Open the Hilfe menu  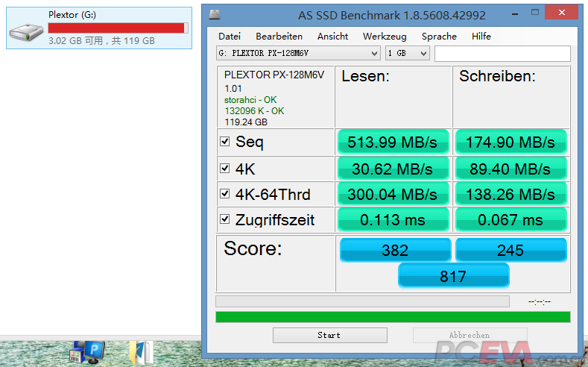click(x=481, y=37)
